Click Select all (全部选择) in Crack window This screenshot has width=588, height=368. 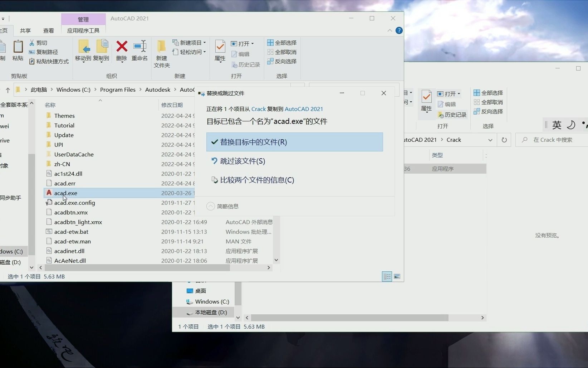click(488, 93)
